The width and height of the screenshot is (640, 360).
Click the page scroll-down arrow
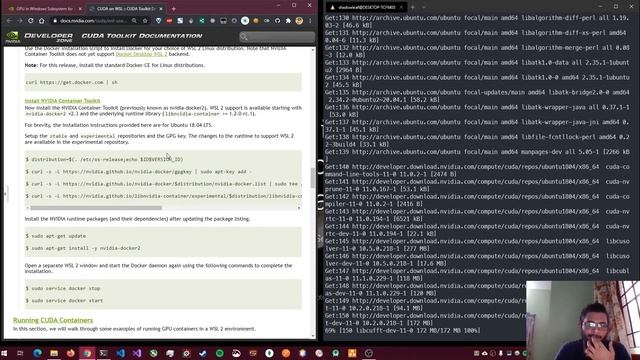pos(313,336)
